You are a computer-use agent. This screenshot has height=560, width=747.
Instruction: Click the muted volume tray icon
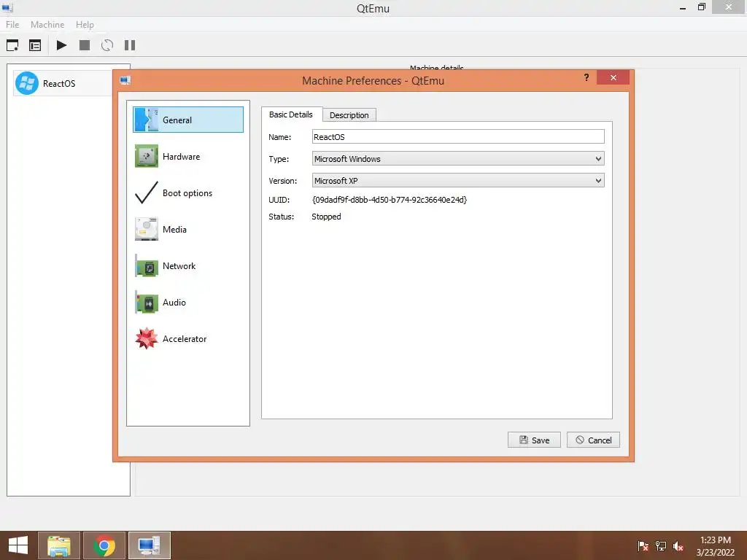point(678,545)
